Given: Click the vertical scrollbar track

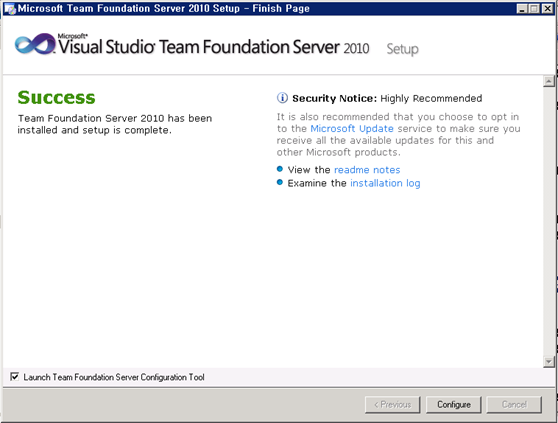Looking at the screenshot, I should point(549,221).
